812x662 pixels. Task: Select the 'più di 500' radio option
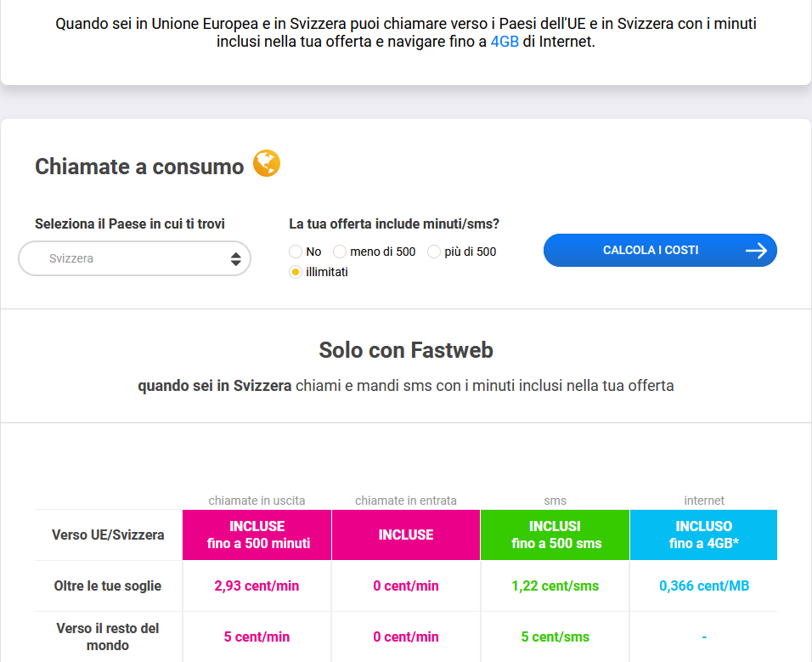(x=433, y=252)
